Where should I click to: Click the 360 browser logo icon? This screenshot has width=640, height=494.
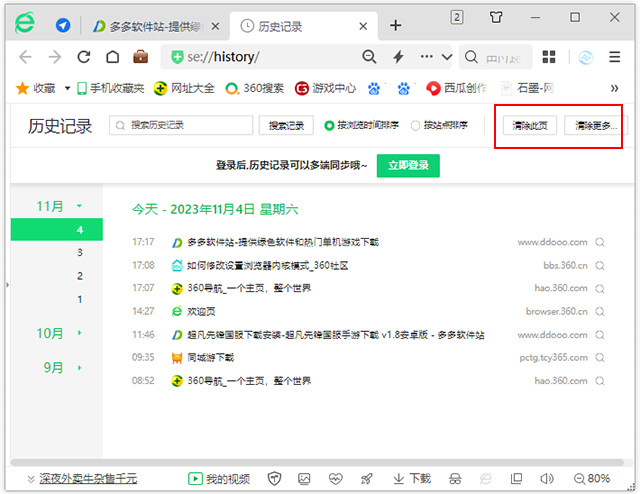pos(25,23)
